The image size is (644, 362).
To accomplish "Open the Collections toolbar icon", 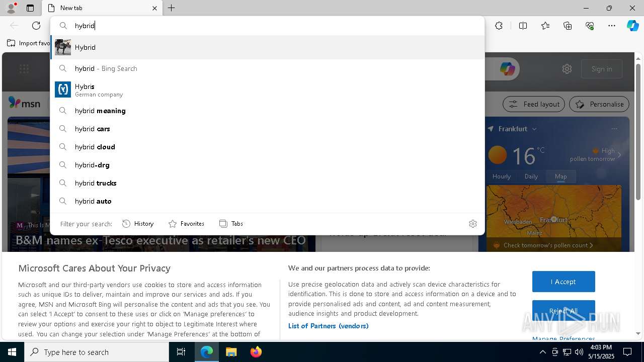I will click(x=568, y=26).
